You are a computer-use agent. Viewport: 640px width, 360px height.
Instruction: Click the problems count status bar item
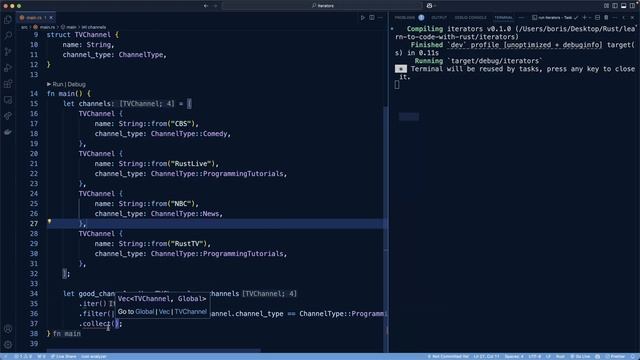[23, 356]
